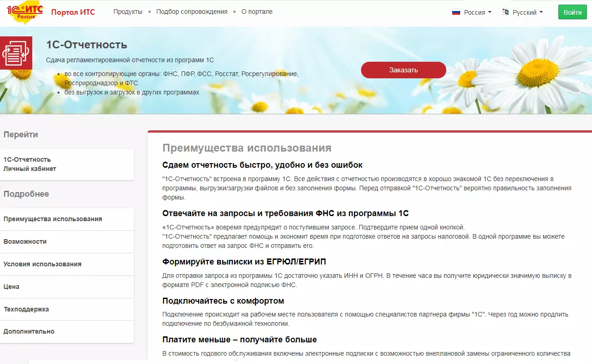Screen dimensions: 592x364
Task: Click the 1С:ИТС Россия logo
Action: tap(25, 12)
